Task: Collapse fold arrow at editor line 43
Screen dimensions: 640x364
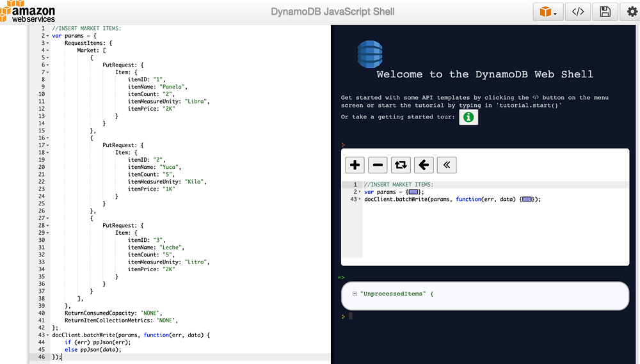Action: click(x=48, y=335)
